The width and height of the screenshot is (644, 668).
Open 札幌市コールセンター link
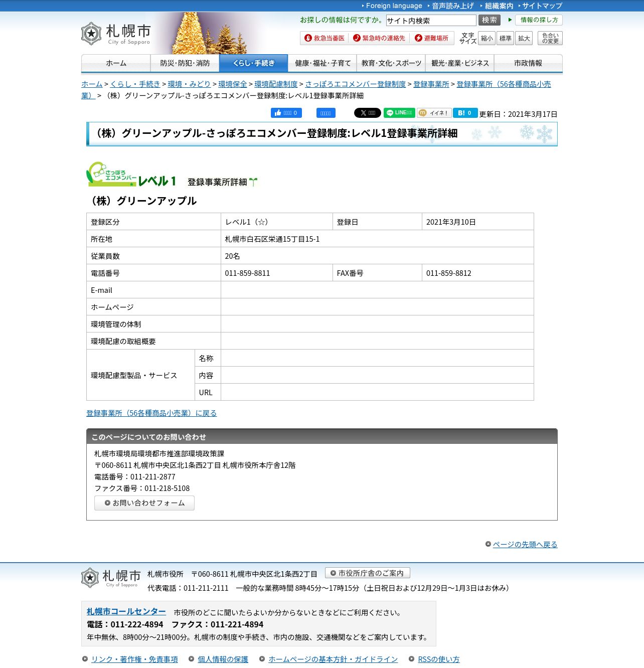point(126,611)
